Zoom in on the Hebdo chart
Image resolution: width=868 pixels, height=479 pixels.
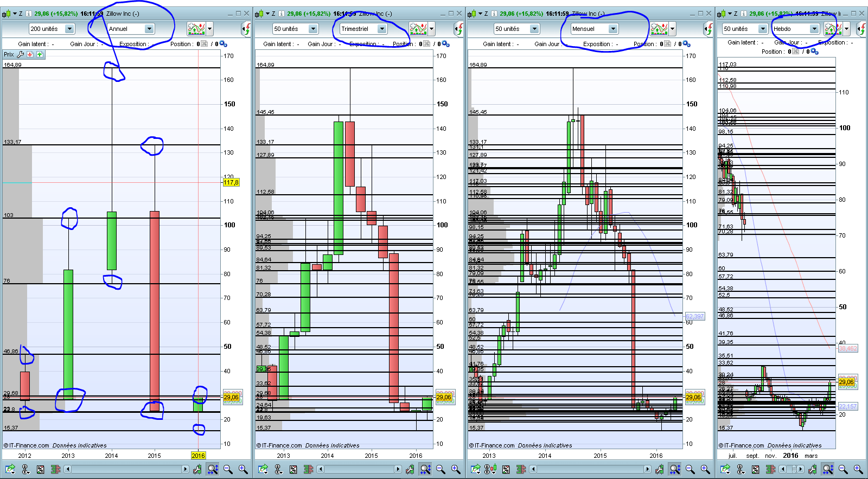(858, 469)
